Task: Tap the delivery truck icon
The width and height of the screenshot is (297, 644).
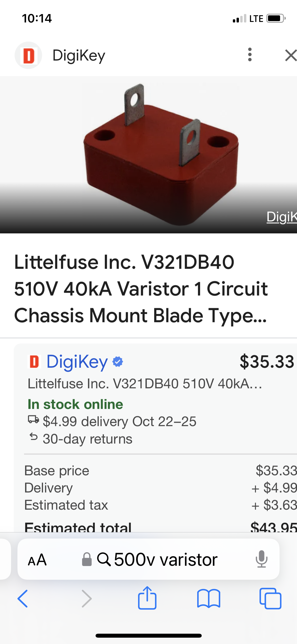Action: [34, 420]
